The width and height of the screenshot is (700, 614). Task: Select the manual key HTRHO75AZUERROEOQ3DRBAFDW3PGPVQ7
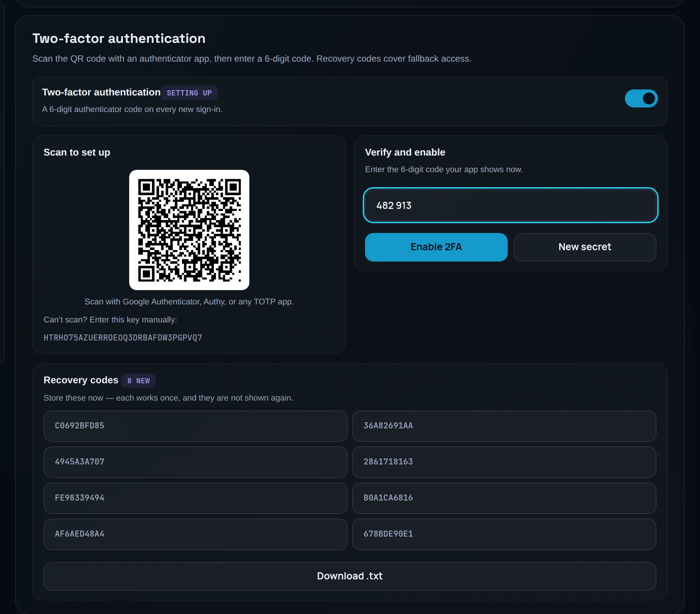tap(123, 337)
